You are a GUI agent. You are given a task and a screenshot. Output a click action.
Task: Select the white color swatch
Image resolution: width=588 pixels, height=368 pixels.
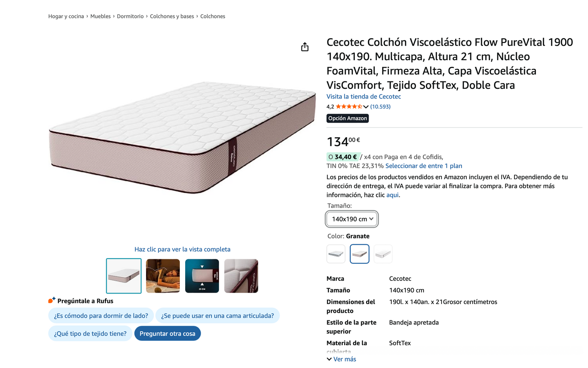pyautogui.click(x=383, y=254)
